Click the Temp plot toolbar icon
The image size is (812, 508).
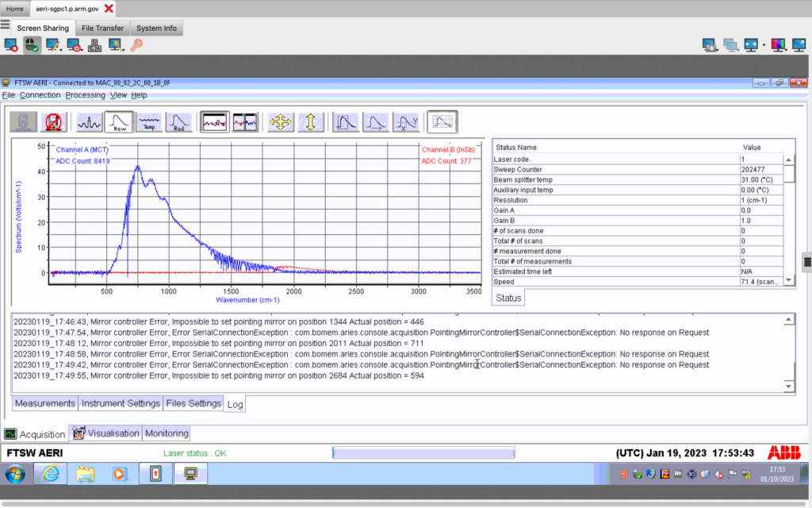click(x=149, y=121)
